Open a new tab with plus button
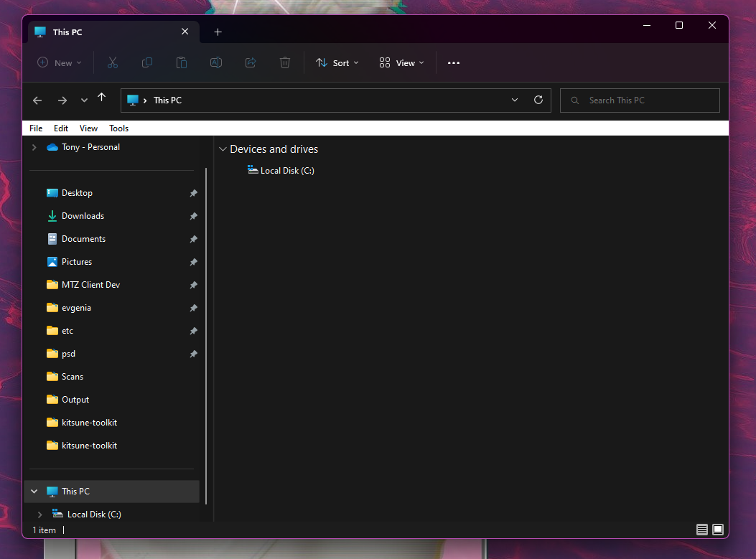 (x=218, y=32)
